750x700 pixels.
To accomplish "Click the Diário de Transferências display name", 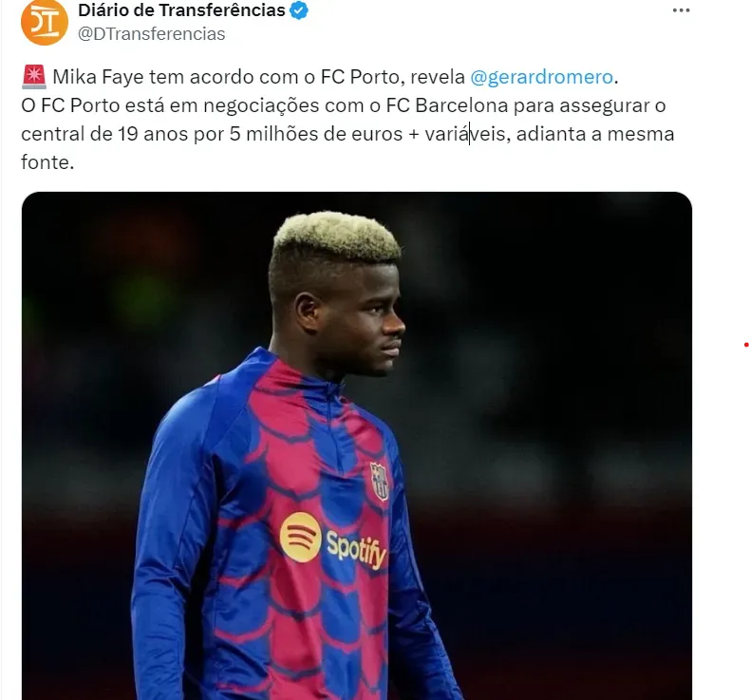I will 181,10.
